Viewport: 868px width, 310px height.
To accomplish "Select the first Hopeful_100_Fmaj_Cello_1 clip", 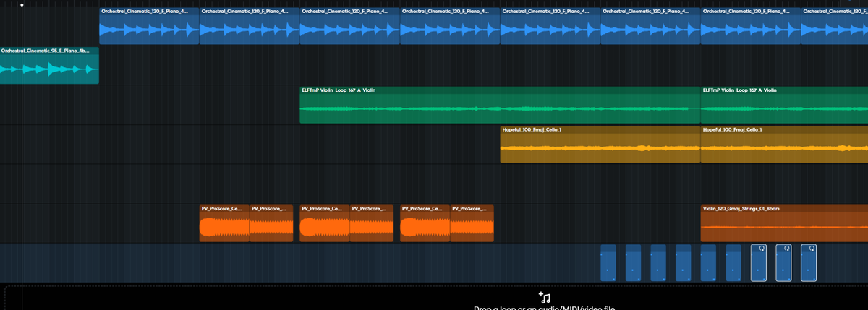I will [x=600, y=145].
